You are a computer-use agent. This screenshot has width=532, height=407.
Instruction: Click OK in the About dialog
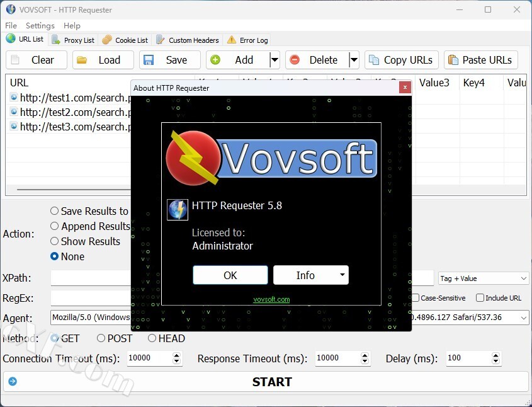[230, 275]
